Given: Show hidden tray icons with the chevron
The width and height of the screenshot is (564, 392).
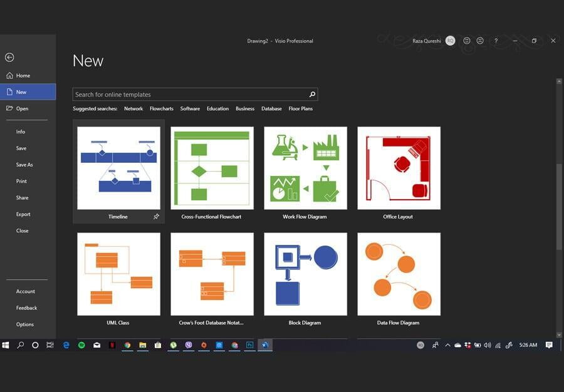Looking at the screenshot, I should click(x=447, y=345).
